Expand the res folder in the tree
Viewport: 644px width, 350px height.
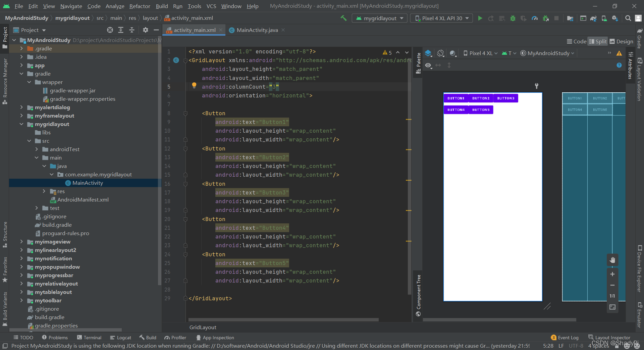[44, 191]
